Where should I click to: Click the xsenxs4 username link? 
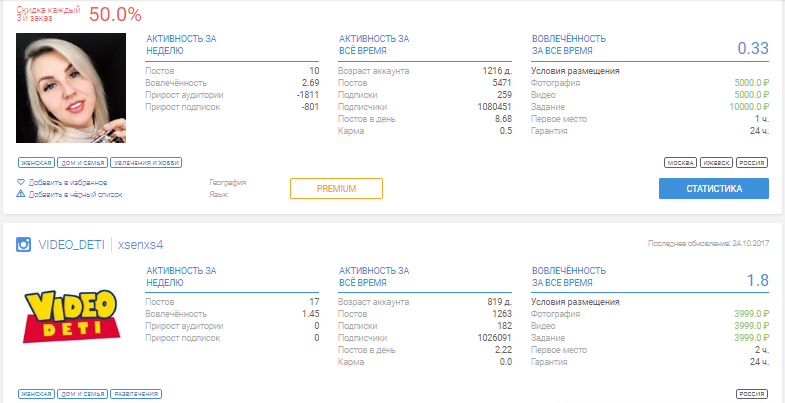coord(141,245)
